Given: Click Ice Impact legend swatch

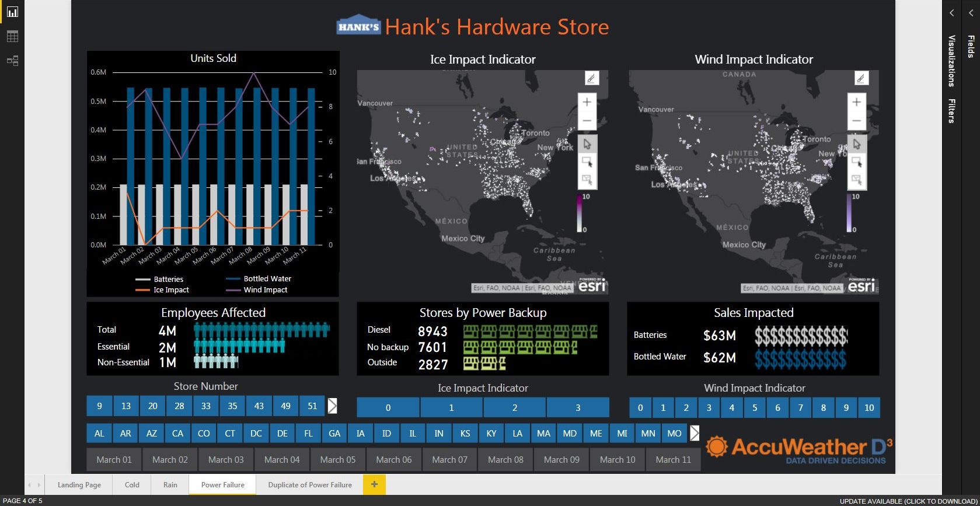Looking at the screenshot, I should pyautogui.click(x=143, y=290).
